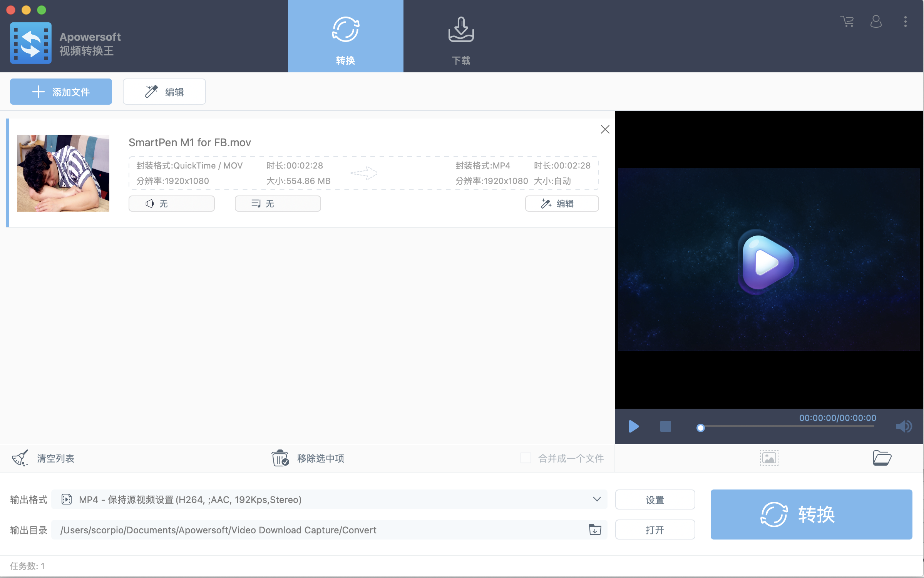Viewport: 924px width, 578px height.
Task: Open the three-dot more options menu
Action: [905, 22]
